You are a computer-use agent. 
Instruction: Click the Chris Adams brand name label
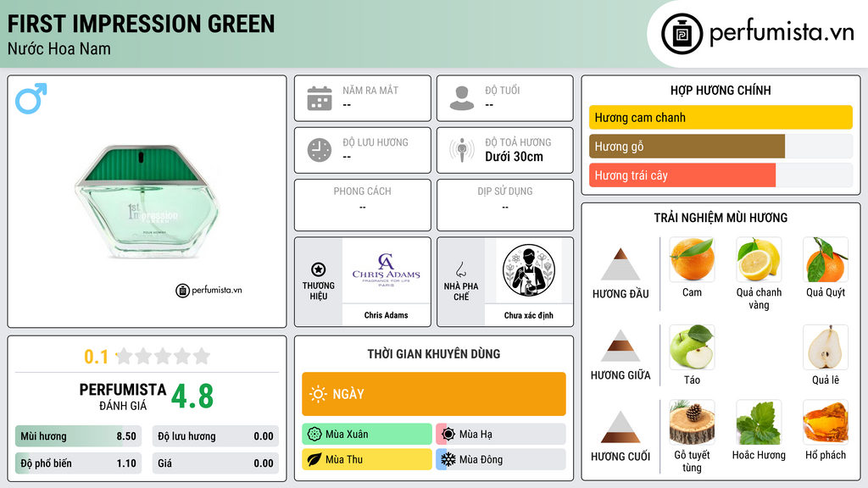(x=387, y=315)
